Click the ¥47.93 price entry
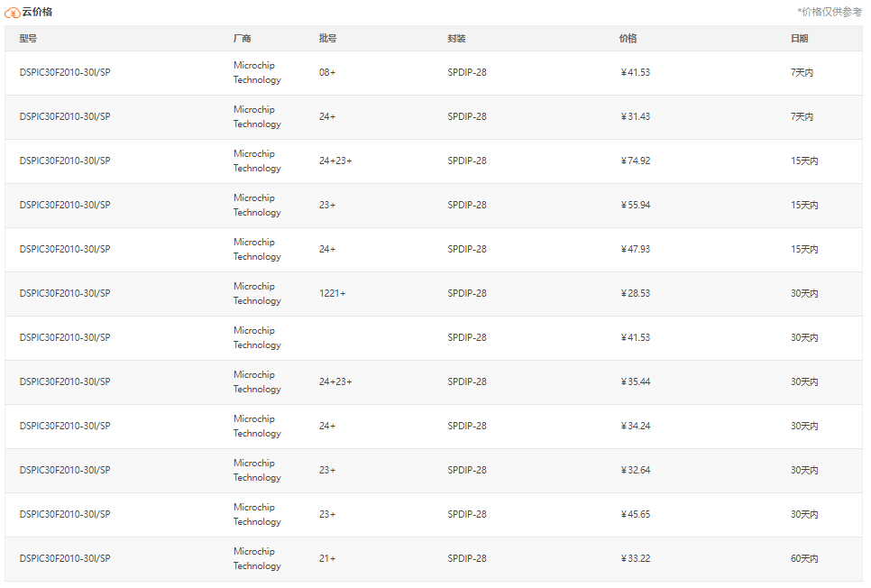The image size is (871, 588). pyautogui.click(x=636, y=249)
